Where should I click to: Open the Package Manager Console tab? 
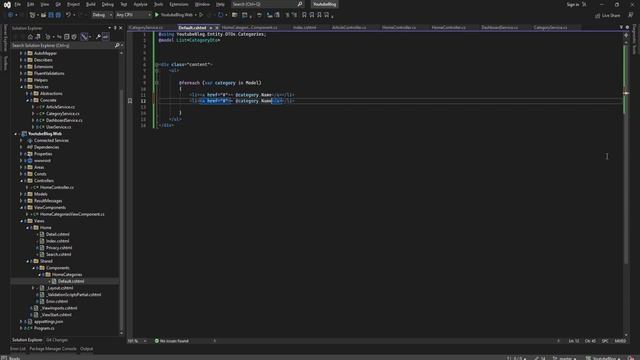coord(53,349)
